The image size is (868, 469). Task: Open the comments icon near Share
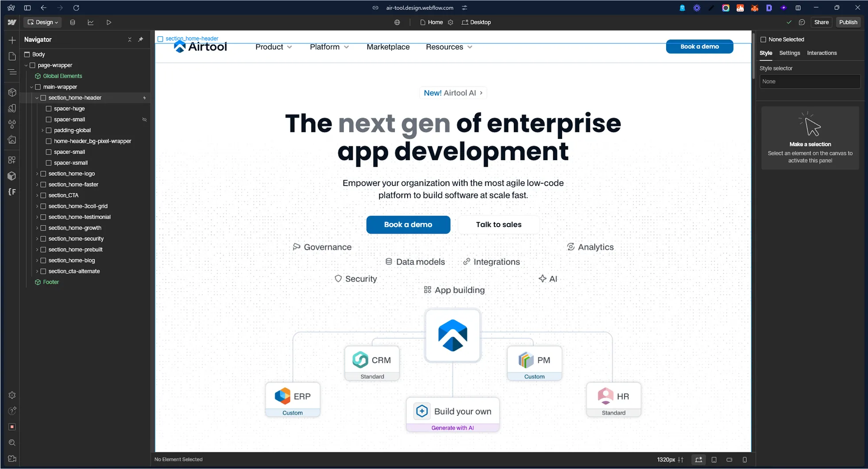pyautogui.click(x=802, y=22)
